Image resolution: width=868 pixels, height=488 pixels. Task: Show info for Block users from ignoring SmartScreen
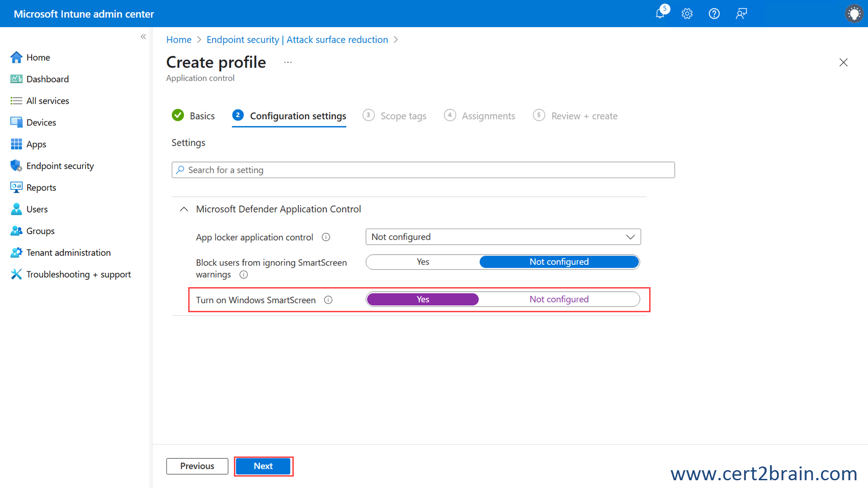coord(243,274)
